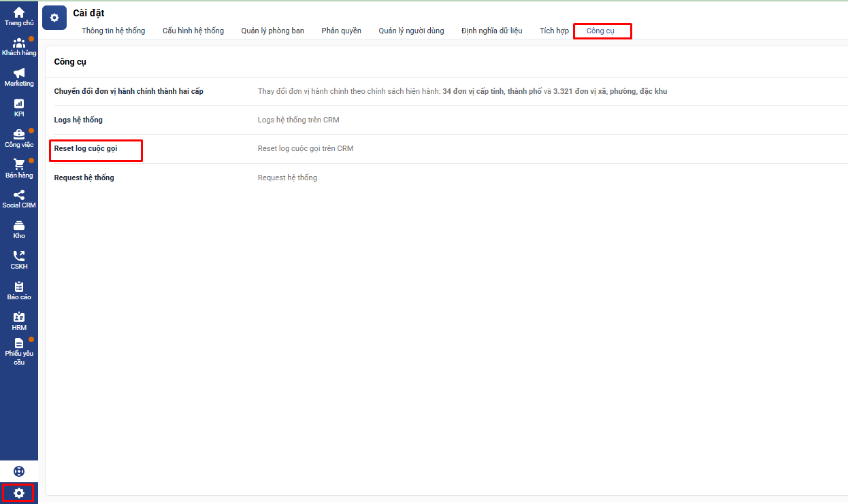Switch to Thông tin hệ thống tab
The width and height of the screenshot is (848, 504).
[x=114, y=31]
